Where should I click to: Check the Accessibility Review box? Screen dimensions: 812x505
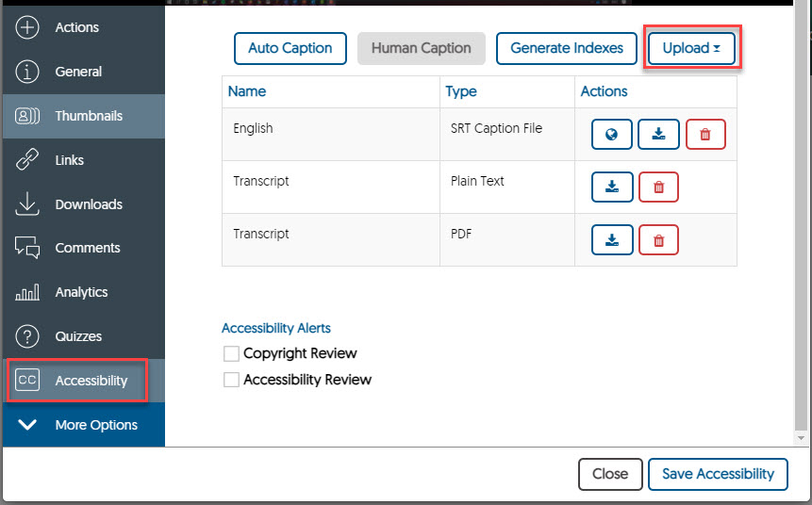coord(231,381)
